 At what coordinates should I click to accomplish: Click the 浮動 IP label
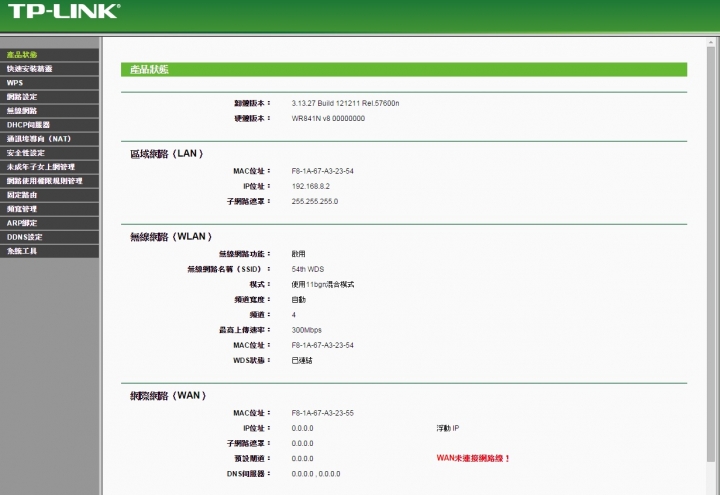click(448, 428)
